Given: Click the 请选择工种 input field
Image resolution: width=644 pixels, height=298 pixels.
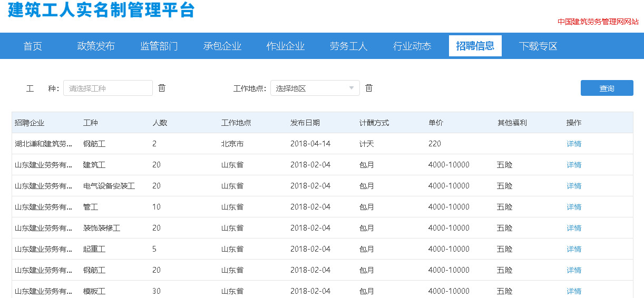Looking at the screenshot, I should pyautogui.click(x=108, y=88).
